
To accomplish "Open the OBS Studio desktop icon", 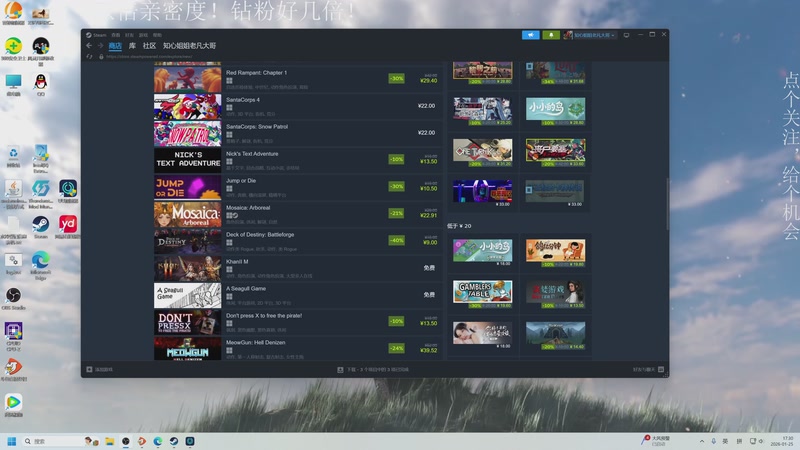I will pyautogui.click(x=13, y=298).
